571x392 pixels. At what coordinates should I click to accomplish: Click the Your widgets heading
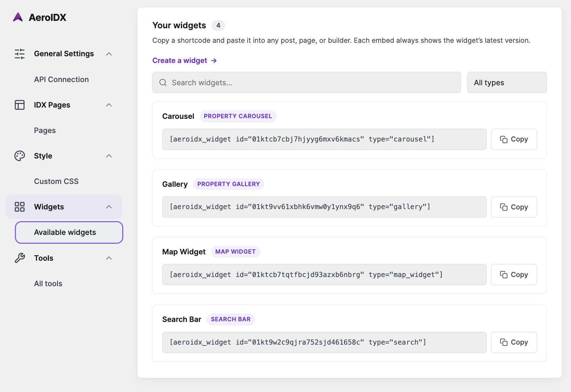[x=179, y=25]
